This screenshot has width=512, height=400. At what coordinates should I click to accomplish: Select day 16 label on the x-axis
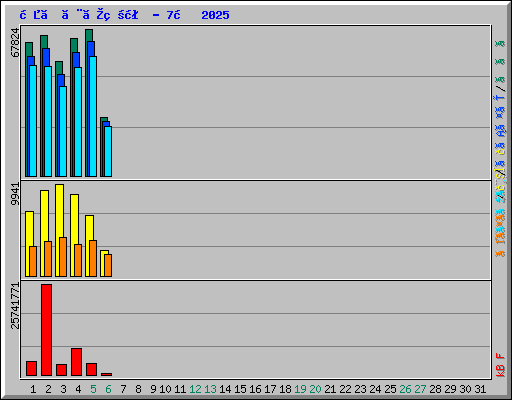pyautogui.click(x=255, y=389)
